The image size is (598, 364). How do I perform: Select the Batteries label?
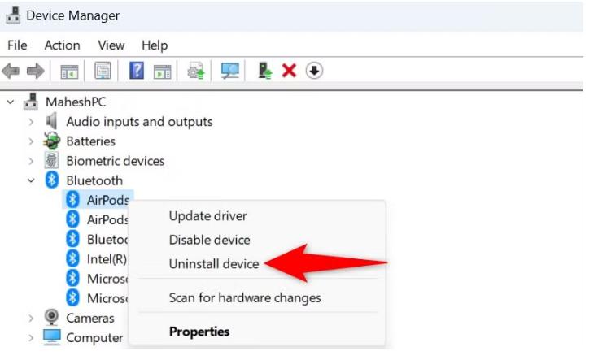pos(90,141)
